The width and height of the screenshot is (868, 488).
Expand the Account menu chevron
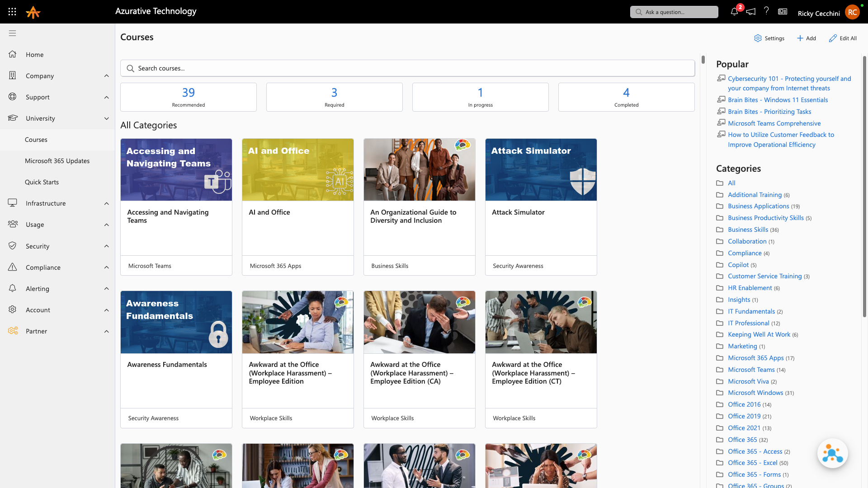[107, 310]
